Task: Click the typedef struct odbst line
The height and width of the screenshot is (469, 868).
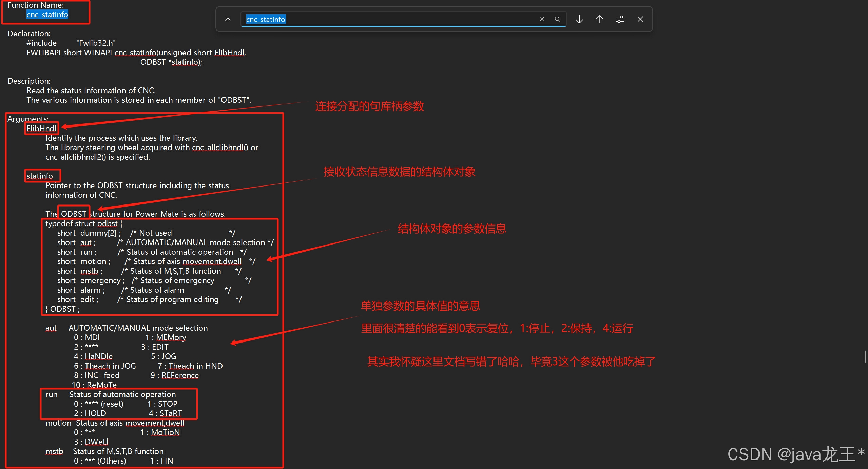Action: click(x=84, y=223)
